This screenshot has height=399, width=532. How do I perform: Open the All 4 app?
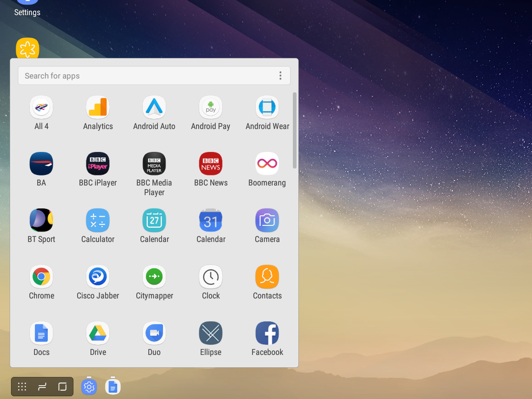41,107
